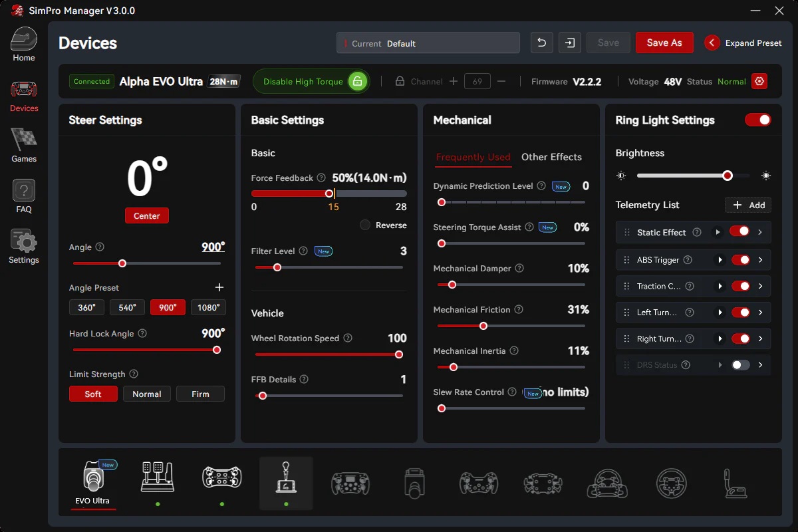Open the Games section in sidebar
The image size is (798, 532).
pos(24,145)
